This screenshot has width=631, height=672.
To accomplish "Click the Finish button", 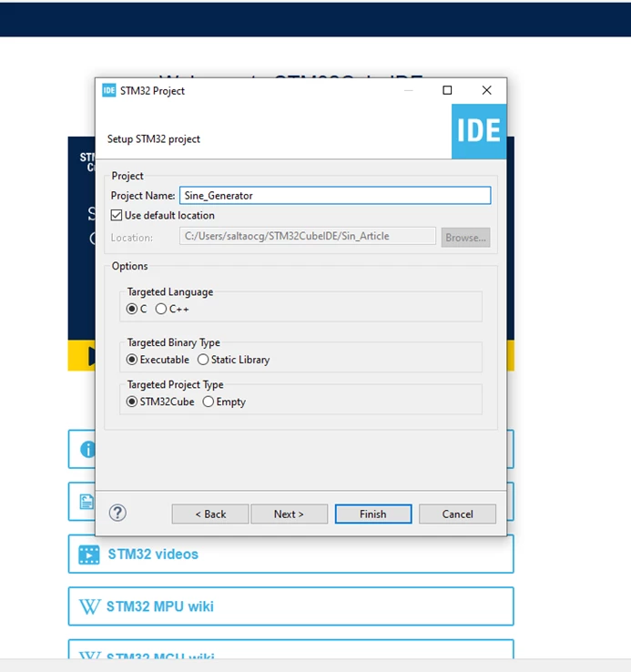I will click(373, 514).
